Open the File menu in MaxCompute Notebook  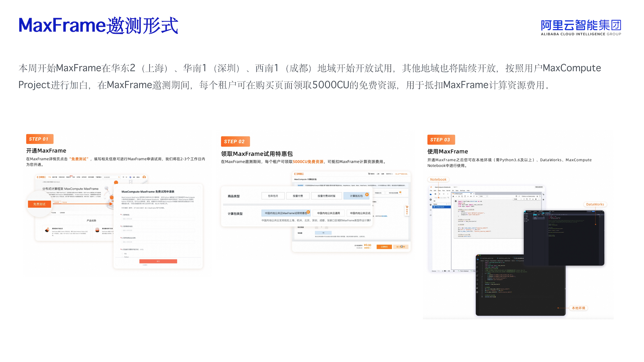click(x=431, y=190)
